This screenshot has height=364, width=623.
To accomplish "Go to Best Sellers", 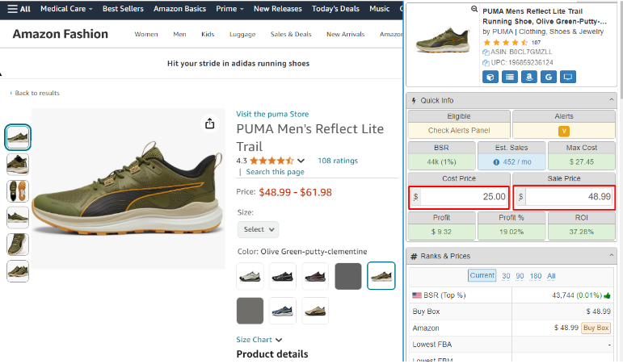I will tap(123, 9).
